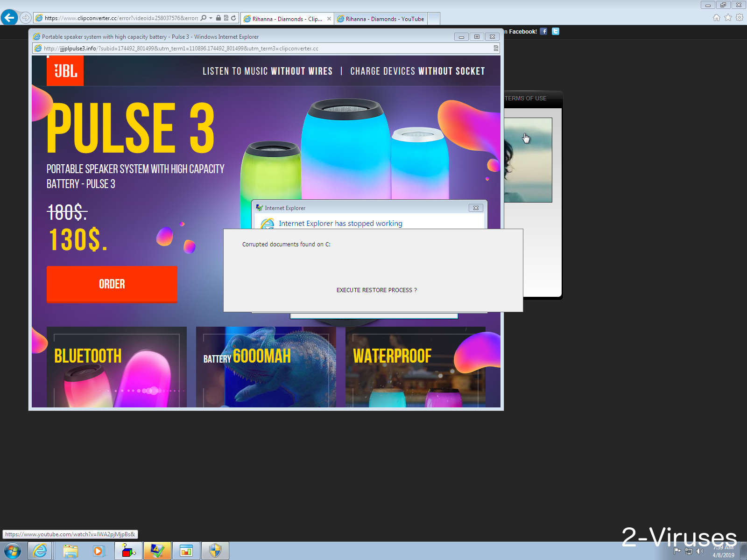Click the Show desktop strip at taskbar end

pyautogui.click(x=744, y=551)
